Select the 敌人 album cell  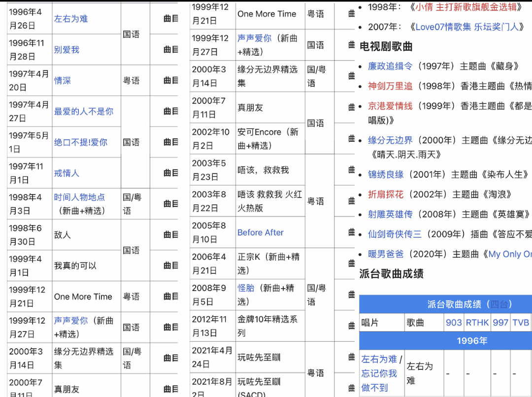click(x=87, y=235)
